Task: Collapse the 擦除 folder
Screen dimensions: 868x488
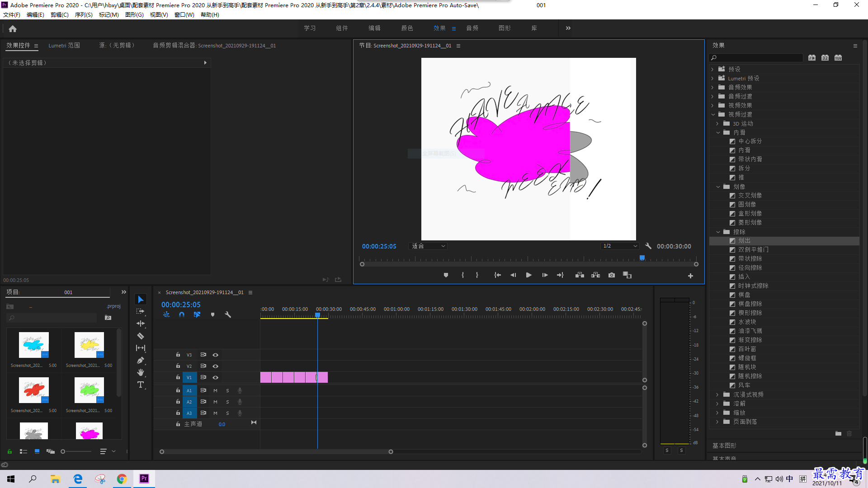Action: (x=718, y=232)
